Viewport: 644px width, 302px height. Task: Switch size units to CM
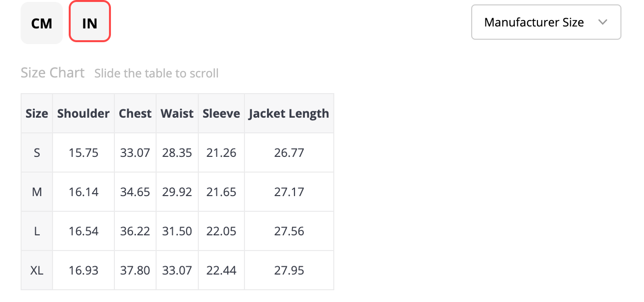tap(42, 23)
